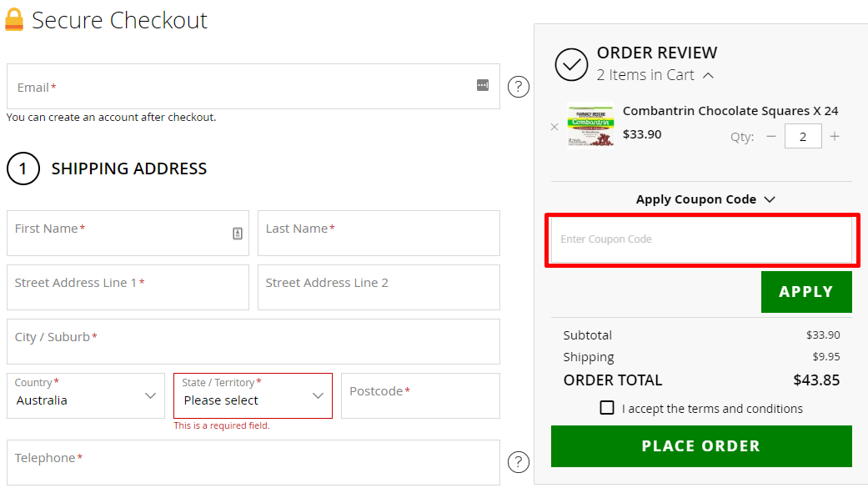Click the quantity input box showing 2
The width and height of the screenshot is (868, 488).
coord(803,135)
